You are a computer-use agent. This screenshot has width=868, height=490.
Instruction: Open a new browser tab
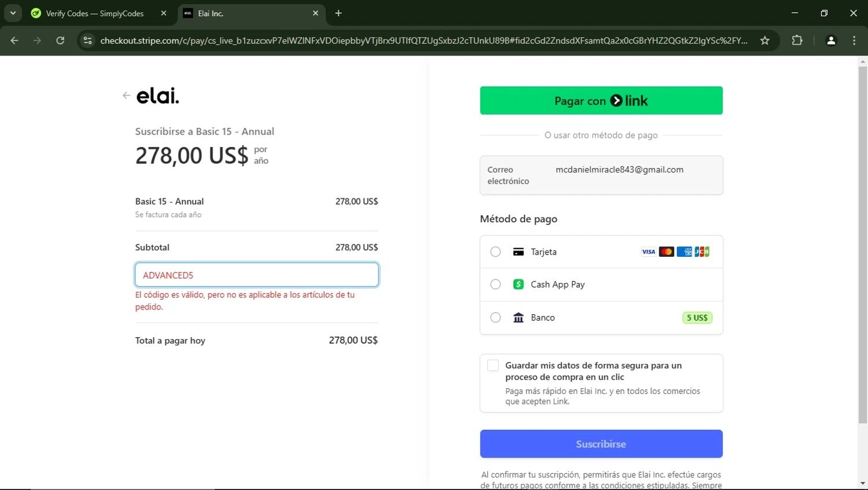click(x=339, y=13)
